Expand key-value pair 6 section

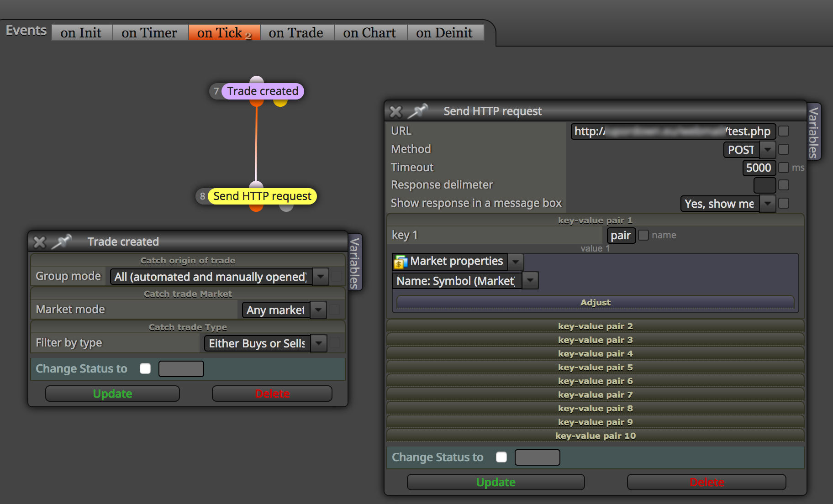(595, 381)
